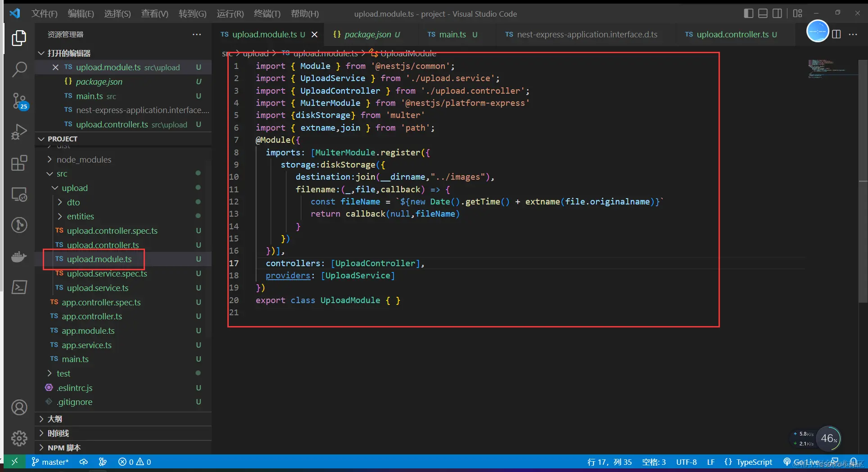Image resolution: width=868 pixels, height=472 pixels.
Task: Click the remote window icon in status bar
Action: click(x=14, y=462)
